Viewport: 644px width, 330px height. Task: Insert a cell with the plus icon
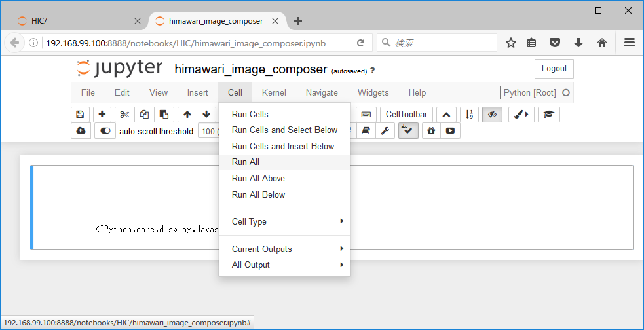click(x=102, y=115)
